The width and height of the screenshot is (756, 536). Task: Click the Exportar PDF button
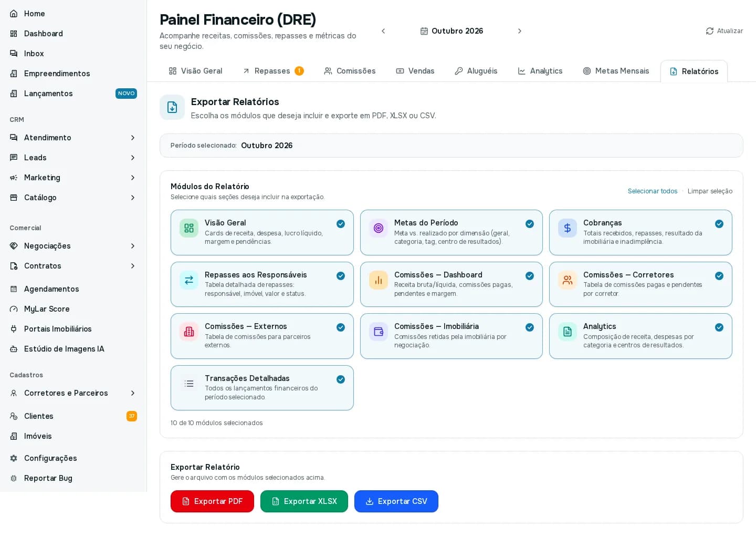click(212, 501)
